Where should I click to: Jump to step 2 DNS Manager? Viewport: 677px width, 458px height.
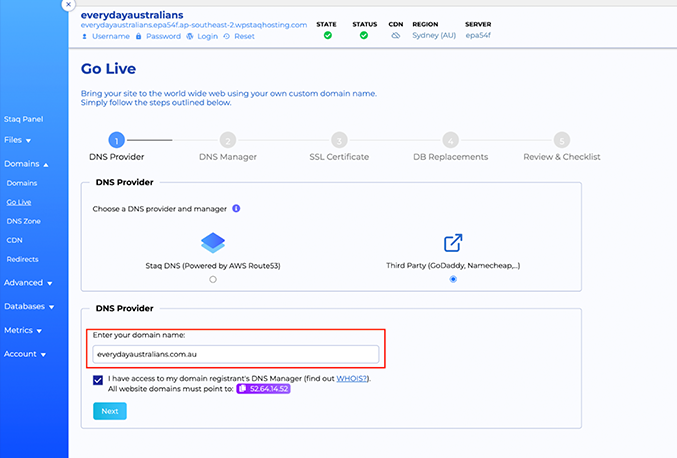click(228, 140)
